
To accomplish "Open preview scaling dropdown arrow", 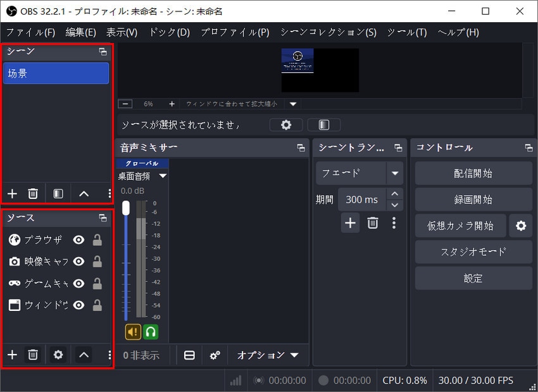I will (293, 104).
